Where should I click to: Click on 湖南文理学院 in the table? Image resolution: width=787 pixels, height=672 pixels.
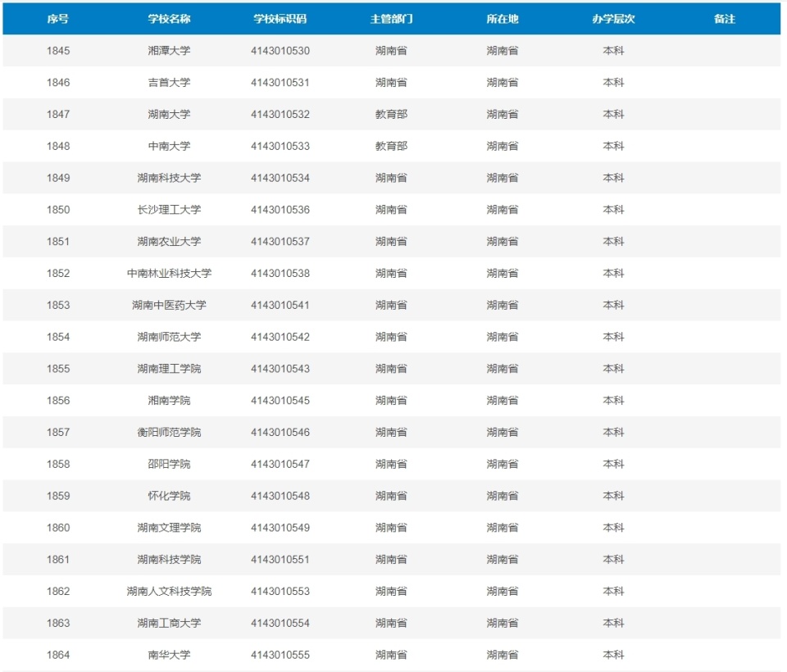click(169, 528)
